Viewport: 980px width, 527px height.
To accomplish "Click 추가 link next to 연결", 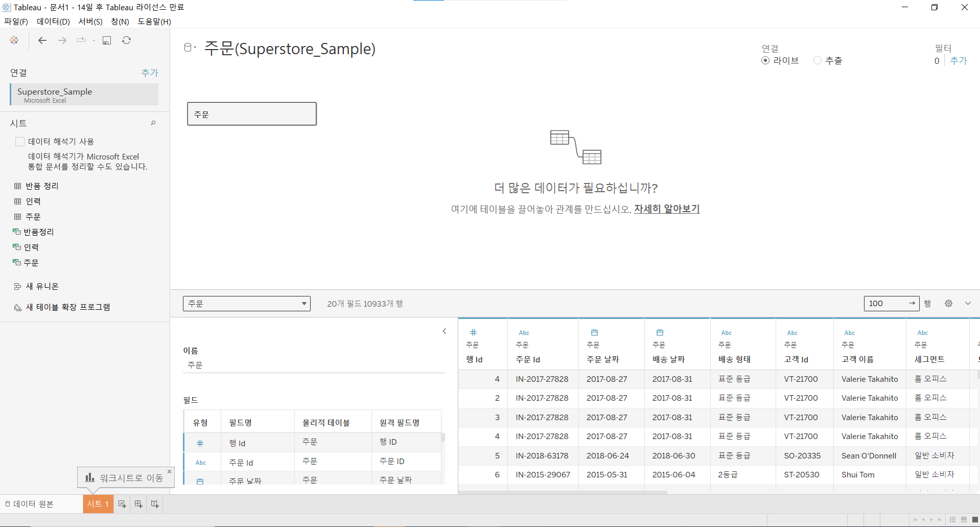I will coord(150,73).
